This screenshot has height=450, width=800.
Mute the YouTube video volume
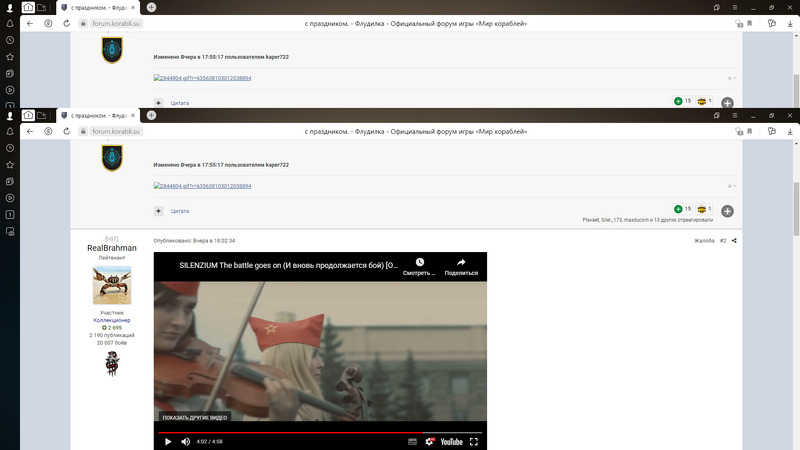(x=186, y=441)
